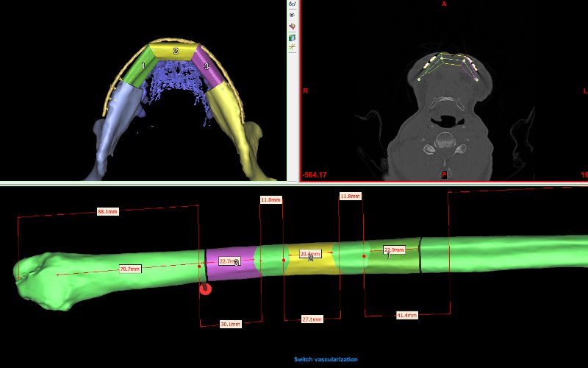Click purple segment 3 on the mandible model
The height and width of the screenshot is (368, 588).
(209, 70)
